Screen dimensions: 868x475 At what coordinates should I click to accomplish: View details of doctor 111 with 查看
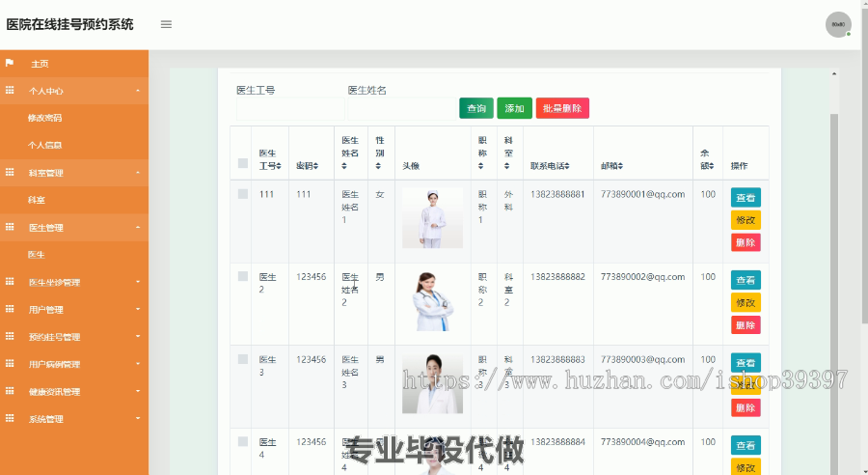tap(746, 197)
